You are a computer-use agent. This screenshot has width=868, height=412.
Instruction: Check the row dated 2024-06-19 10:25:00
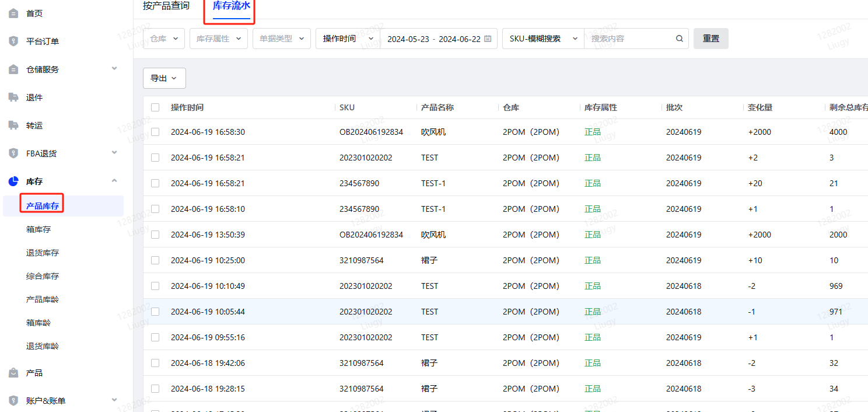coord(155,260)
